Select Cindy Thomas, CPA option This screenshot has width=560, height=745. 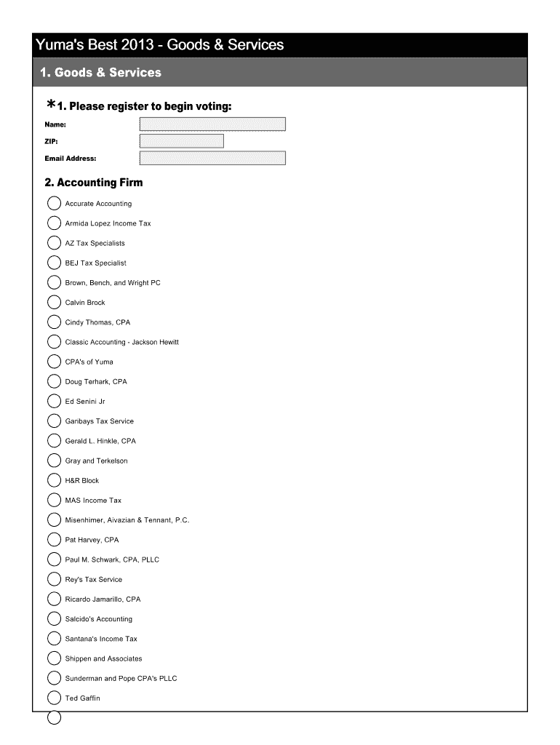coord(55,322)
